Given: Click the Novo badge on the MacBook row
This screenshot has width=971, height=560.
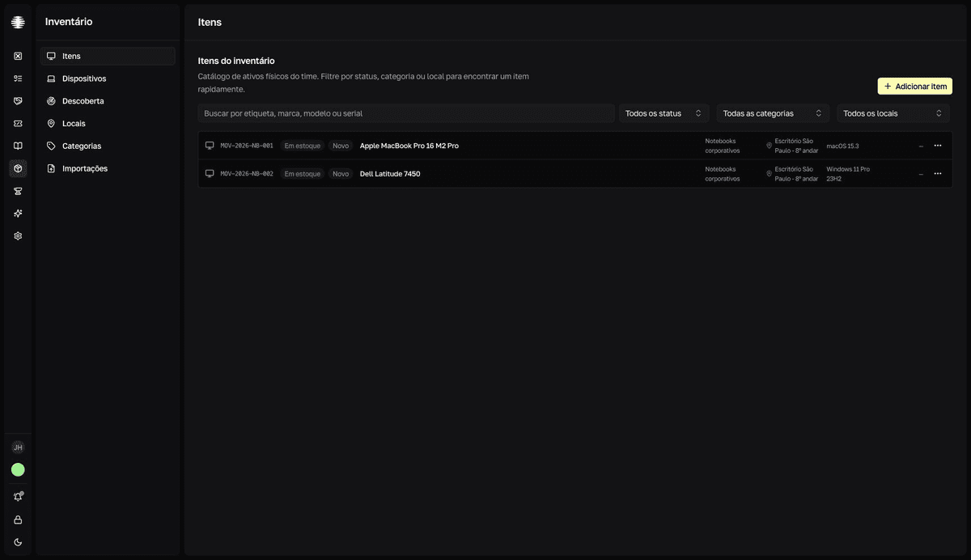Looking at the screenshot, I should click(x=341, y=146).
